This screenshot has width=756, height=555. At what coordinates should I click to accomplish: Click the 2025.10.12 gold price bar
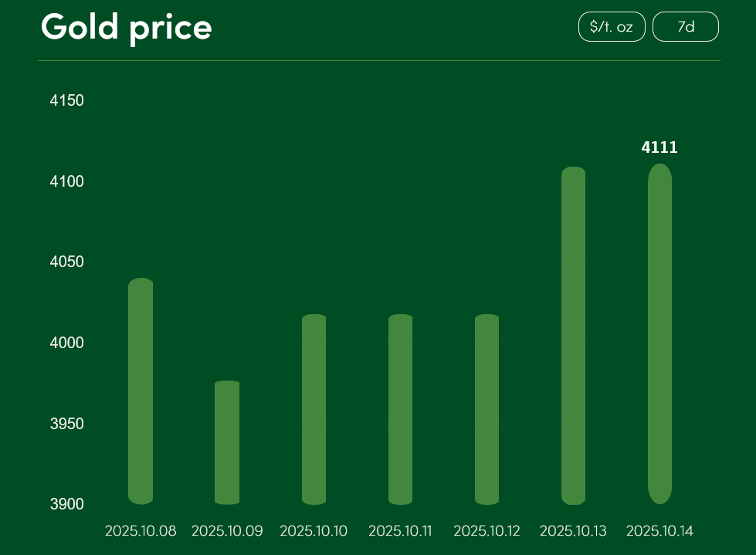[x=486, y=409]
